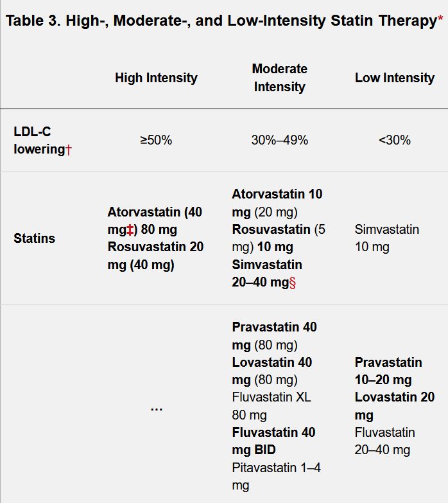Click the Fluvastatin XL 80 mg entry
448x503 pixels.
(271, 406)
